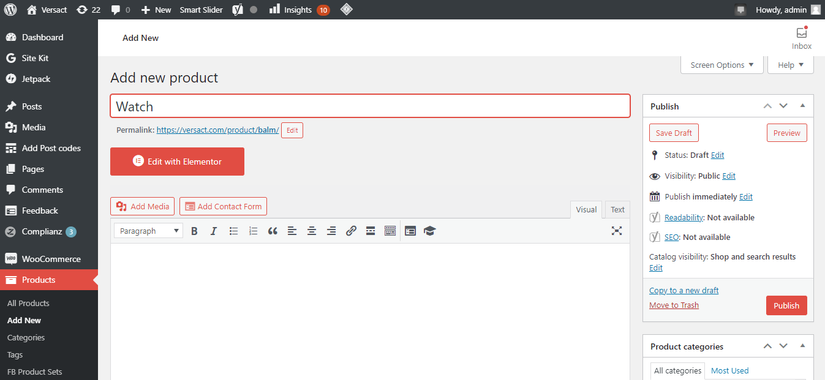This screenshot has height=380, width=825.
Task: Open the versact.com product permalink
Action: click(x=217, y=130)
